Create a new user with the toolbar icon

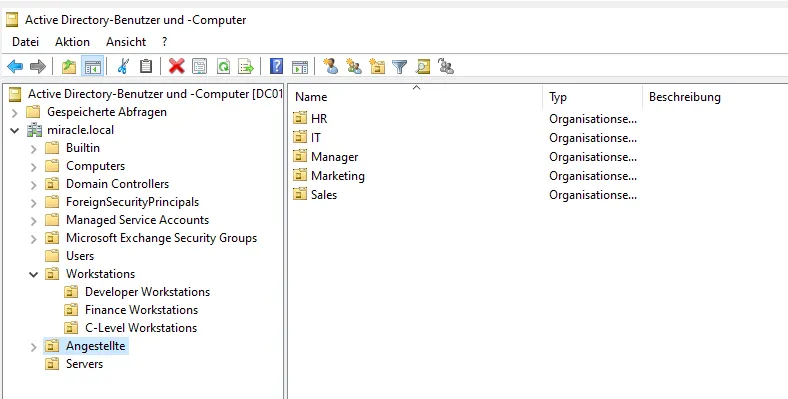point(331,66)
